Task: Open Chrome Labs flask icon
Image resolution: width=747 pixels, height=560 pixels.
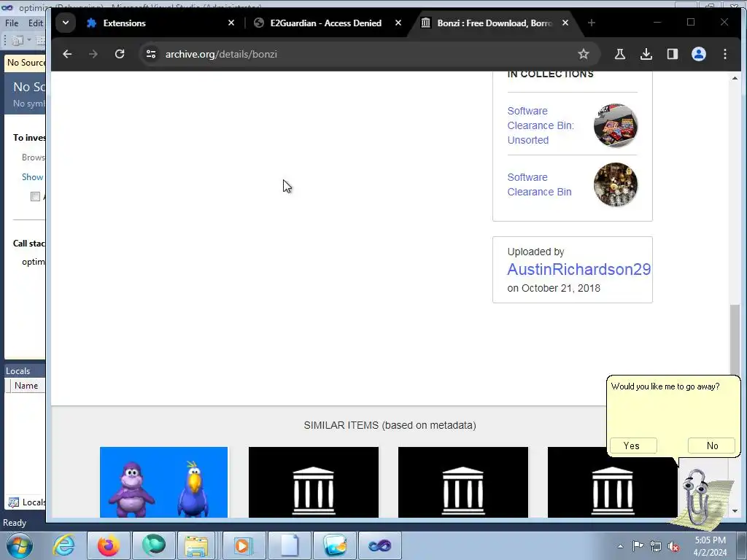Action: (620, 54)
